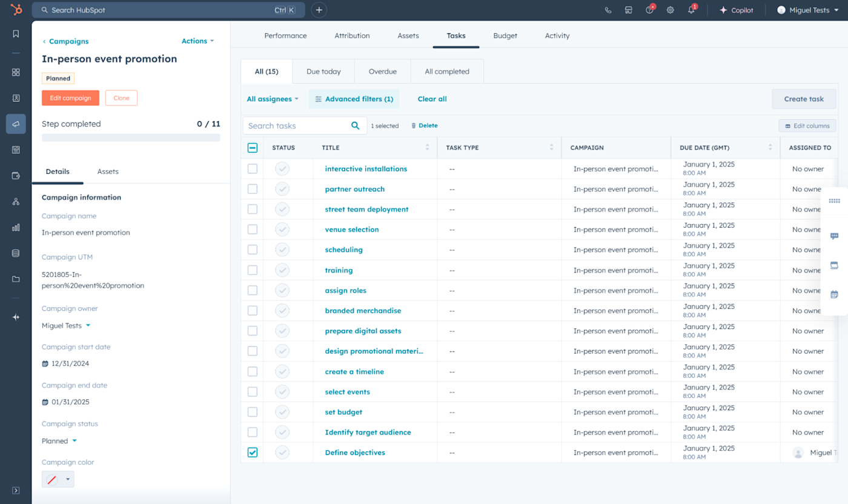
Task: Click the Create task button
Action: coord(804,99)
